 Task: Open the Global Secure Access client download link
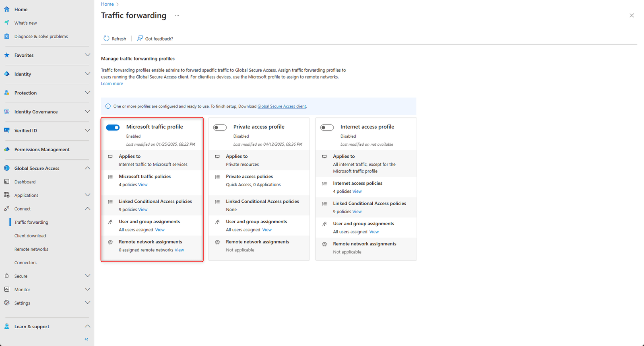click(x=282, y=106)
